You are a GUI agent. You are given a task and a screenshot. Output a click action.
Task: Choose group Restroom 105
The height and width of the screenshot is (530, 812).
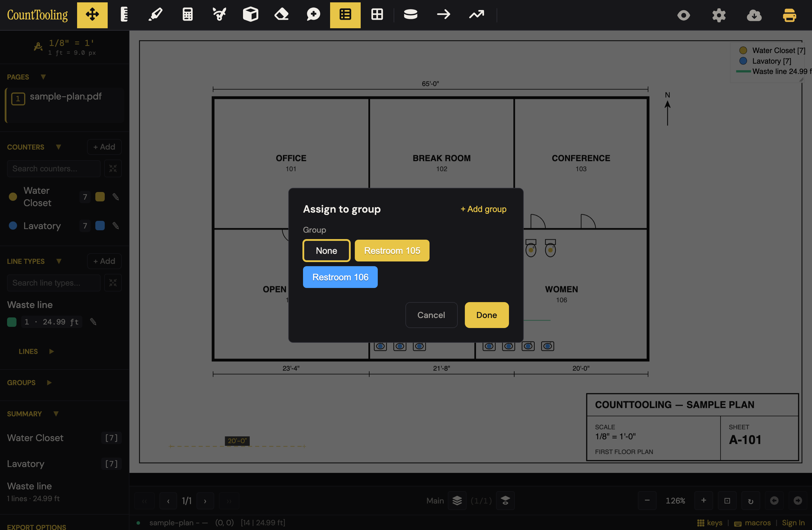point(392,250)
